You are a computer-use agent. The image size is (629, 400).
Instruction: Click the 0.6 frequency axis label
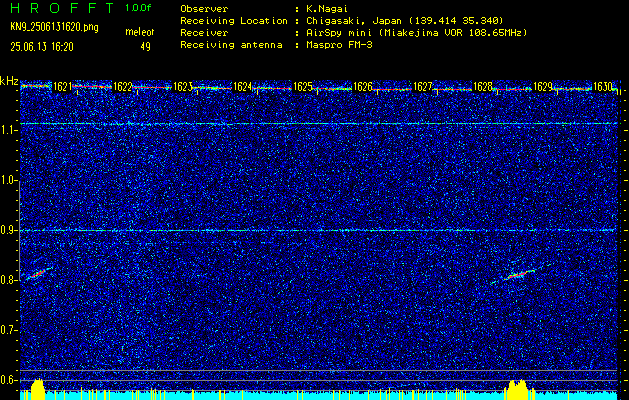8,380
